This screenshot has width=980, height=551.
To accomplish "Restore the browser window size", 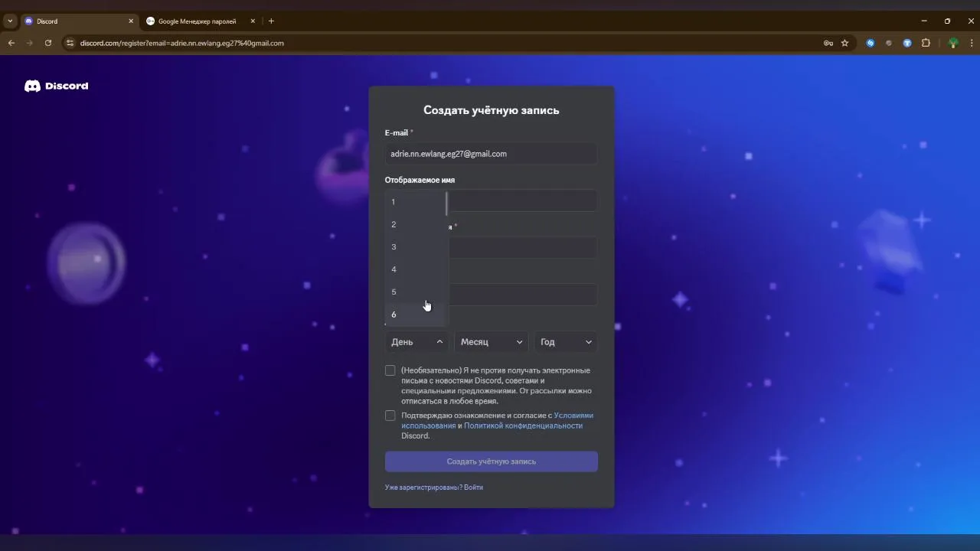I will pyautogui.click(x=947, y=21).
